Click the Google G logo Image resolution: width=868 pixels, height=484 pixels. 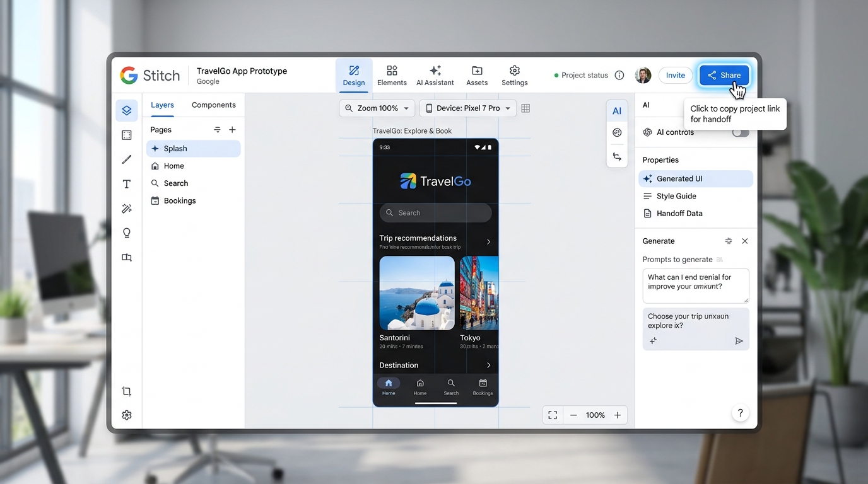pyautogui.click(x=129, y=76)
